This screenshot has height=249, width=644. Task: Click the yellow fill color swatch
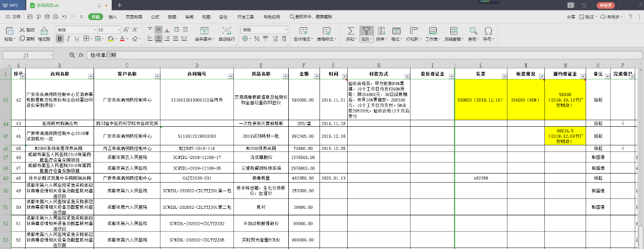(x=109, y=39)
